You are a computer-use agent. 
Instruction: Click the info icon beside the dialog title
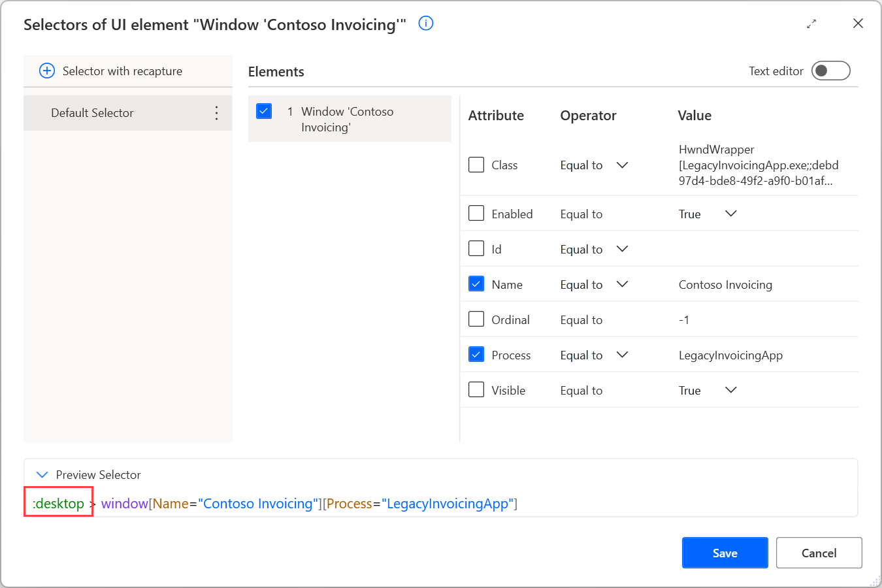[426, 24]
